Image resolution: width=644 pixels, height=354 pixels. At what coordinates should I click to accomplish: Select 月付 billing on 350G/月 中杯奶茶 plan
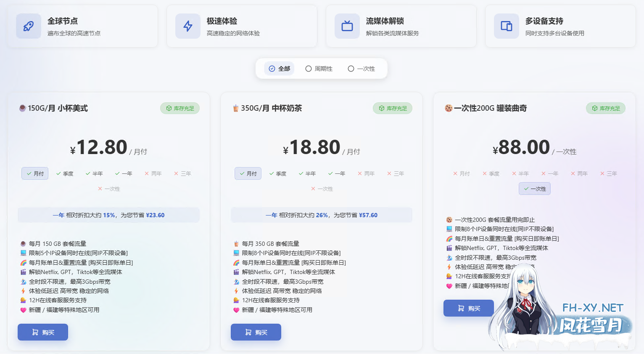(248, 173)
